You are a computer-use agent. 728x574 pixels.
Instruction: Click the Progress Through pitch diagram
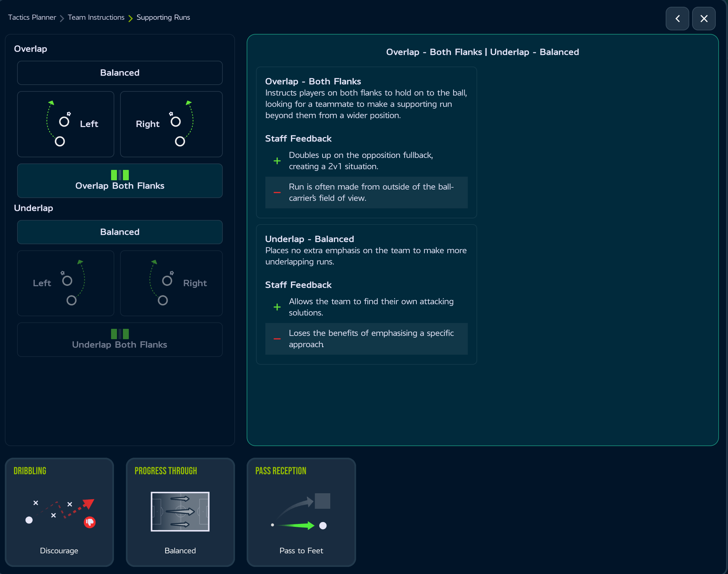(x=180, y=511)
